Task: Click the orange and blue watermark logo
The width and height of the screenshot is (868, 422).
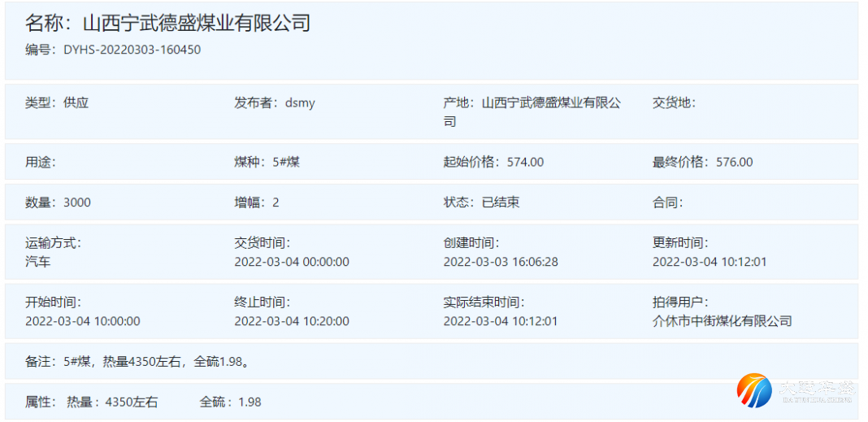Action: click(x=754, y=391)
